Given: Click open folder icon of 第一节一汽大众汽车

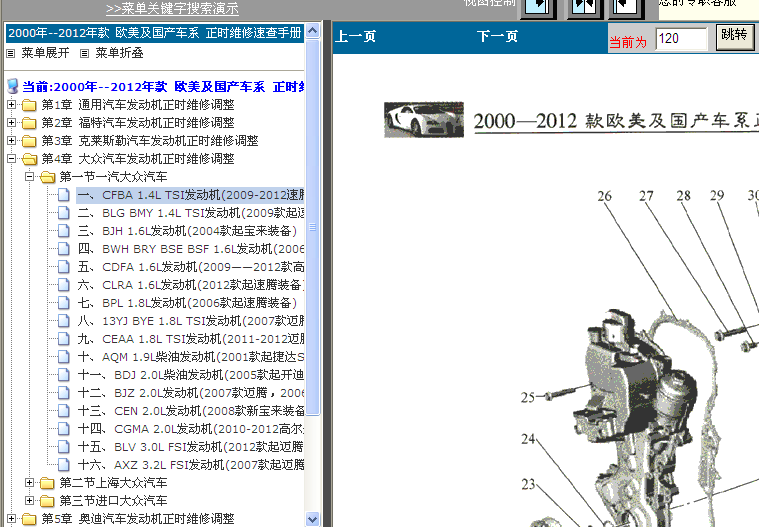Looking at the screenshot, I should [x=47, y=177].
